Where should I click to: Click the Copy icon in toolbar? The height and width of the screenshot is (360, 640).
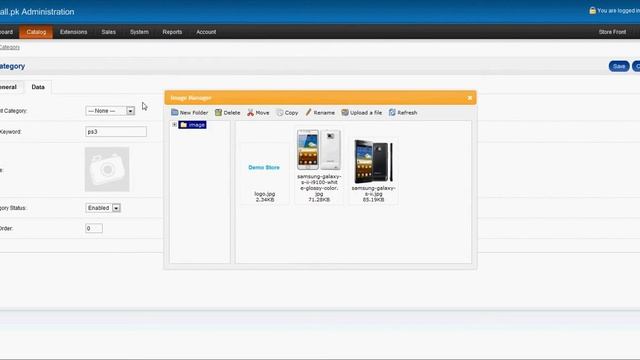tap(280, 112)
